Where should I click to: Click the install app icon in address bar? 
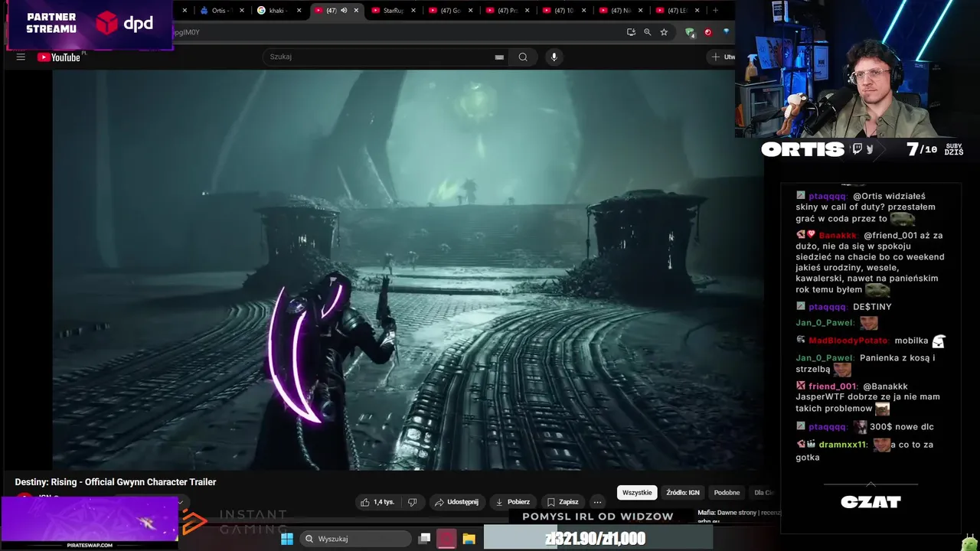point(631,32)
